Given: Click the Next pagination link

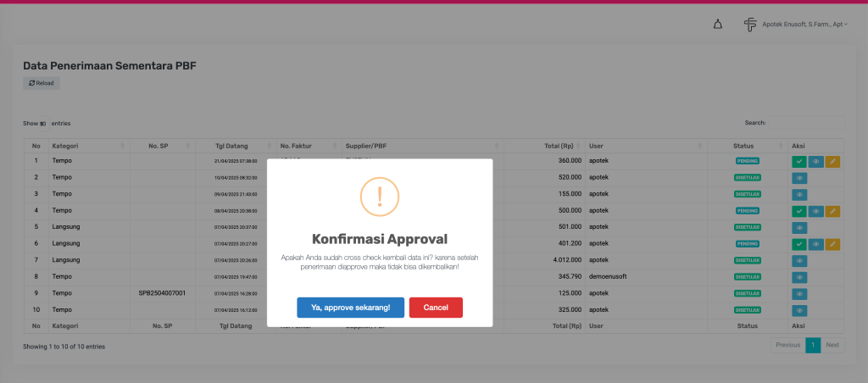Looking at the screenshot, I should click(832, 345).
